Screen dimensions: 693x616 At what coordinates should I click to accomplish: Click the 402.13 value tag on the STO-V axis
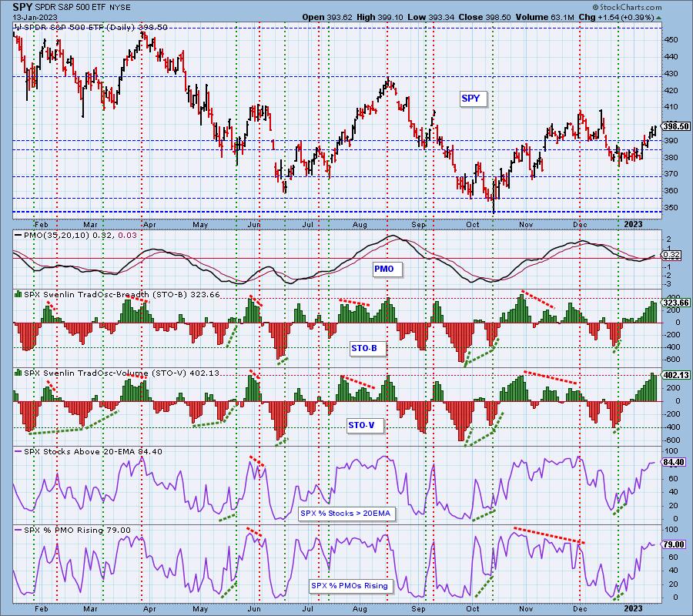tap(676, 375)
